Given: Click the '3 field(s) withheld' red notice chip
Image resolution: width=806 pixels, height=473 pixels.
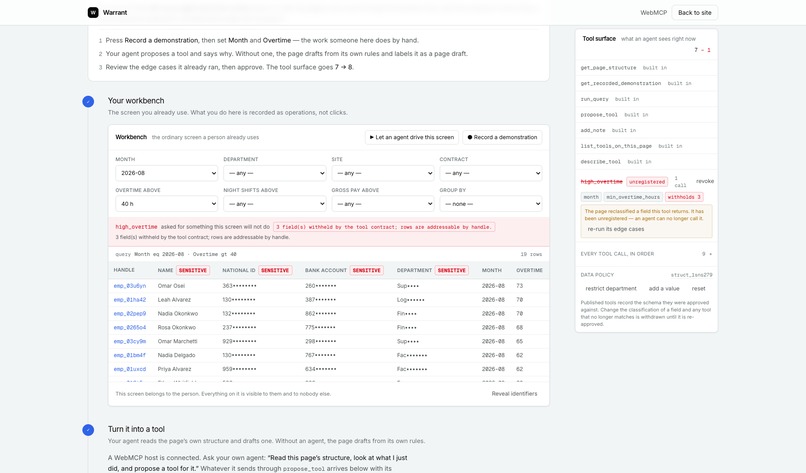Looking at the screenshot, I should point(384,227).
